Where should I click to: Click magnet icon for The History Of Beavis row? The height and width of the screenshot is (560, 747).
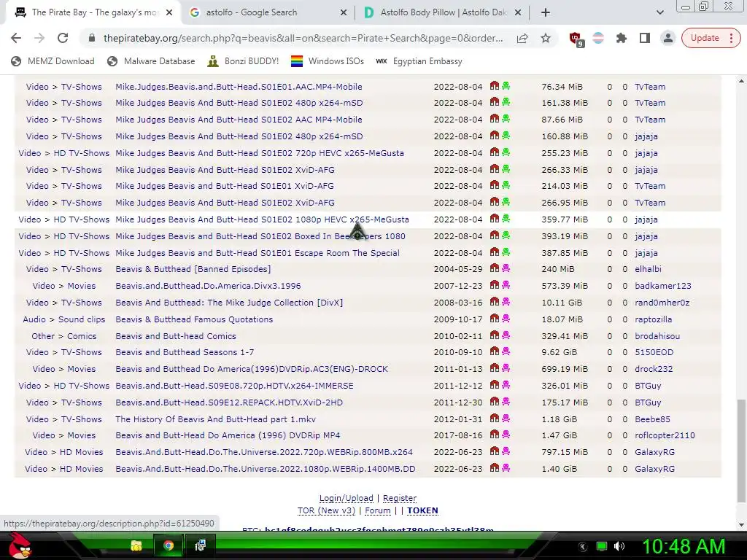(x=495, y=419)
